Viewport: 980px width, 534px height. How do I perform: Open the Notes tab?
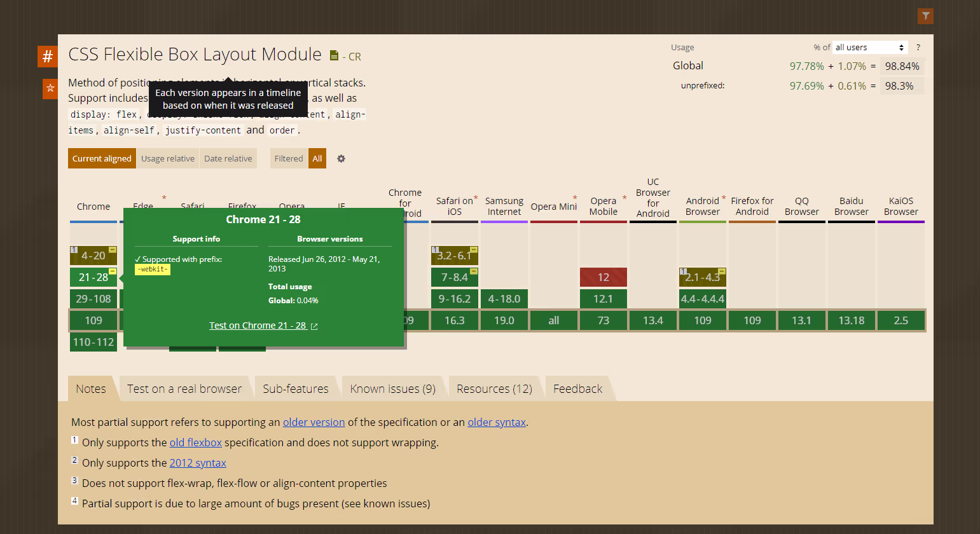point(91,388)
